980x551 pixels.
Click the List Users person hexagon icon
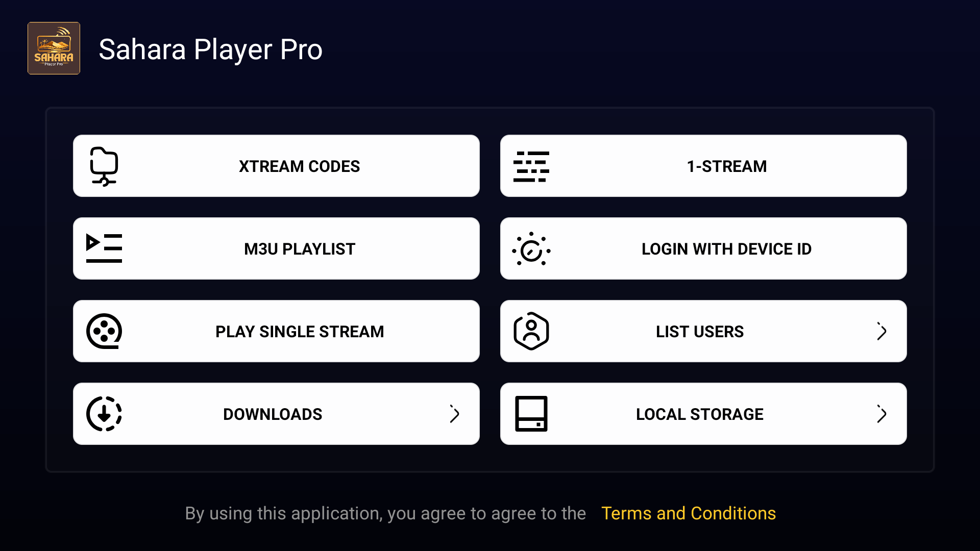click(531, 331)
